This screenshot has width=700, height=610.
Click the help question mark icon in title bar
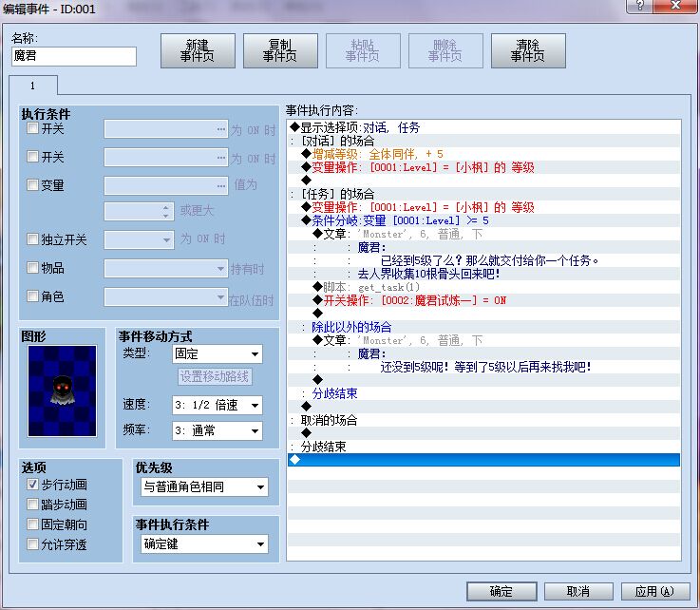point(639,6)
